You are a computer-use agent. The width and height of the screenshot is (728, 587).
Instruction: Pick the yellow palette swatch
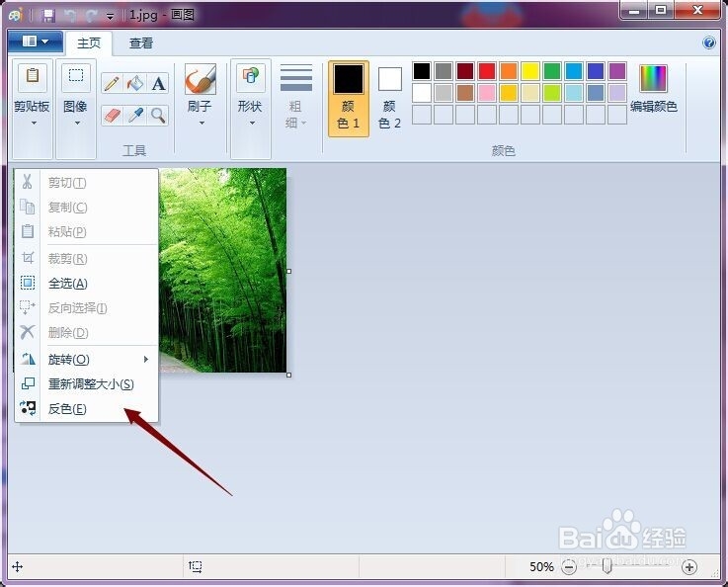coord(530,71)
